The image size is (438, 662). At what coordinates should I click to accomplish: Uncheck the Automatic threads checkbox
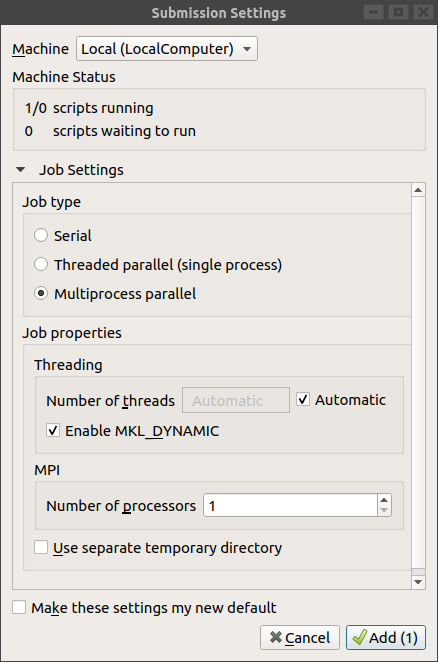coord(303,399)
